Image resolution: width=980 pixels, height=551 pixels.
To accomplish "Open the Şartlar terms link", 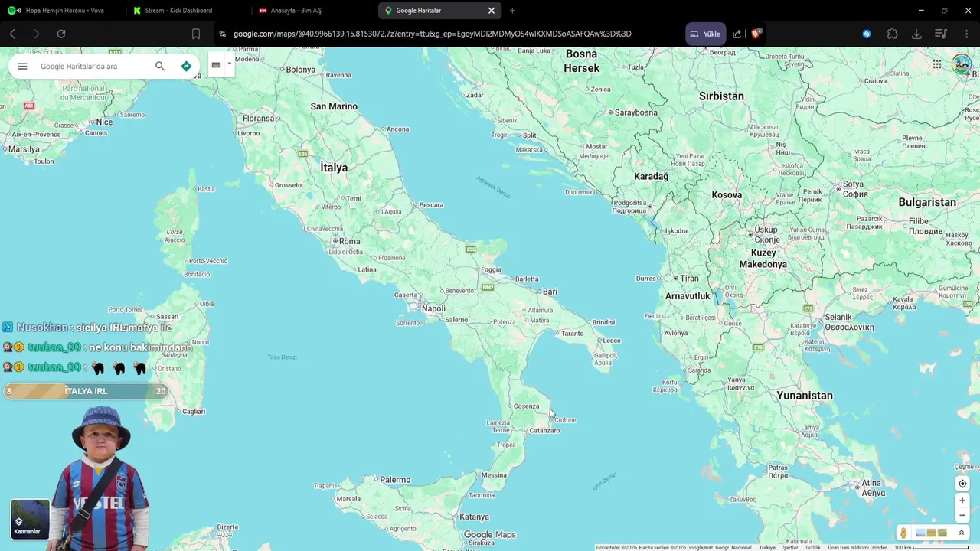I will [790, 547].
